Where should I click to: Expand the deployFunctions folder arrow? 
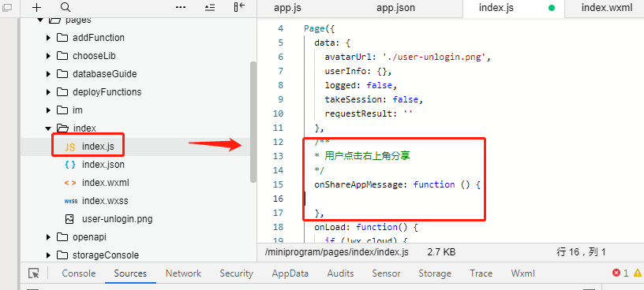48,92
